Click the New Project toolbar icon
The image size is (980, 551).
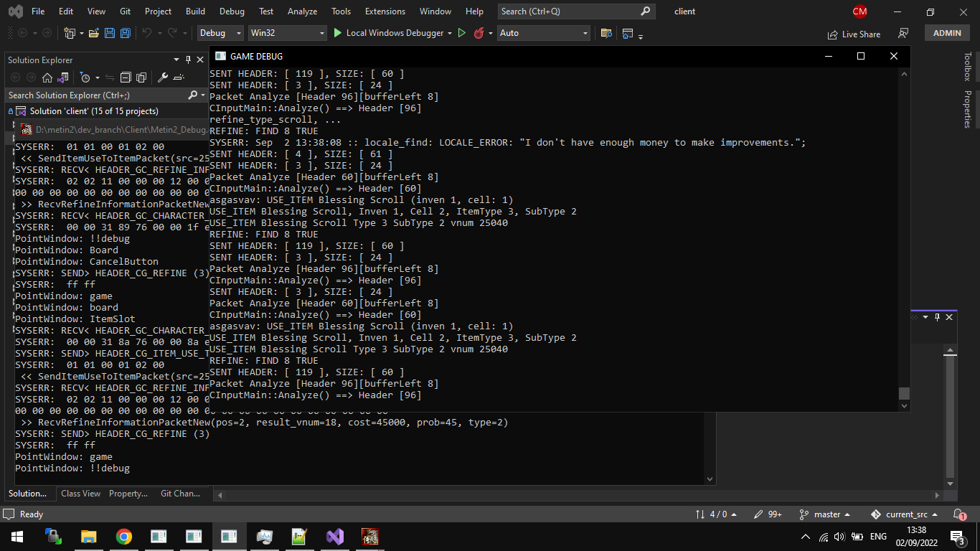(x=70, y=33)
